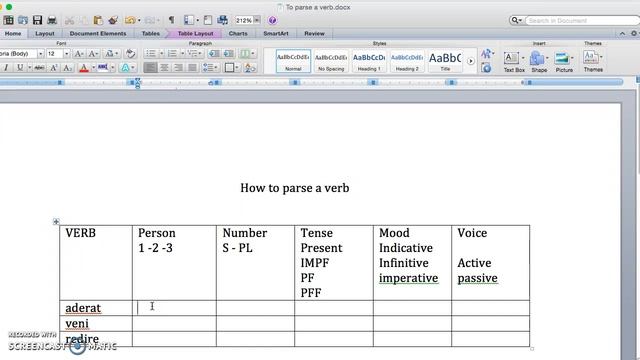640x360 pixels.
Task: Open the font size dropdown arrow
Action: click(67, 54)
